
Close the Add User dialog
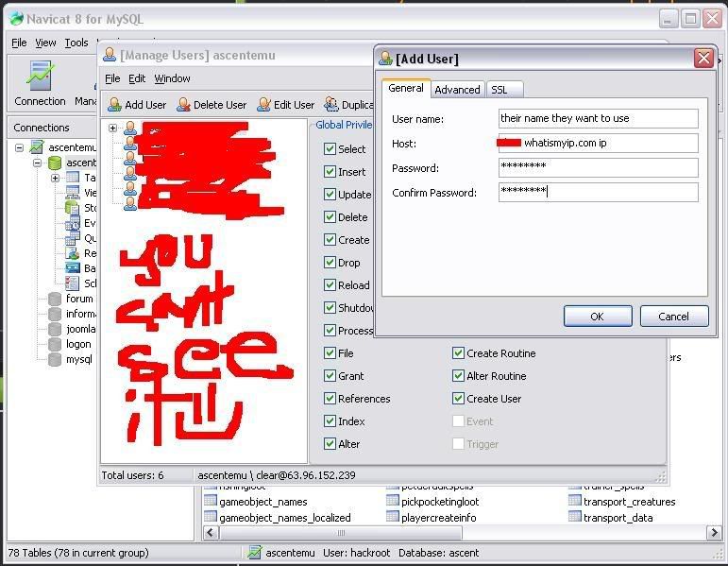point(703,58)
